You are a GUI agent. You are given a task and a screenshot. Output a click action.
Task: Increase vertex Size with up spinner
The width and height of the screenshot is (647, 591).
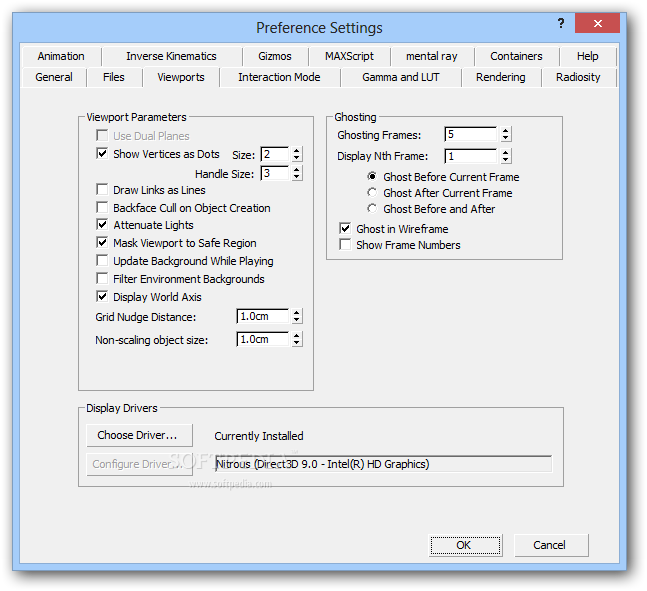[296, 151]
